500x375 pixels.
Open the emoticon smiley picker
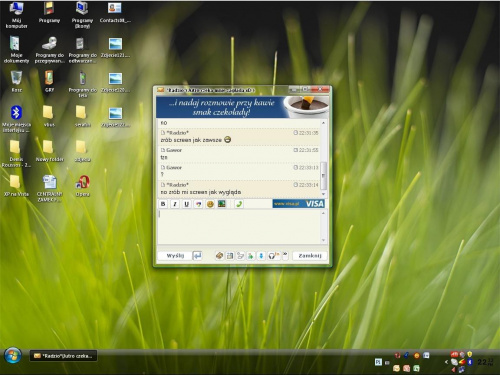click(x=210, y=204)
